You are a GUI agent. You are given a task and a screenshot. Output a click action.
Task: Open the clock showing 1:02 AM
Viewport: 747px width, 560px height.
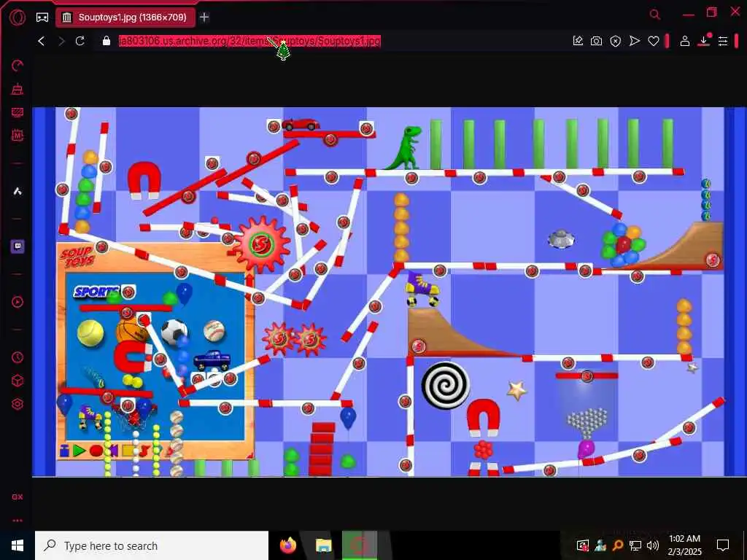point(684,545)
